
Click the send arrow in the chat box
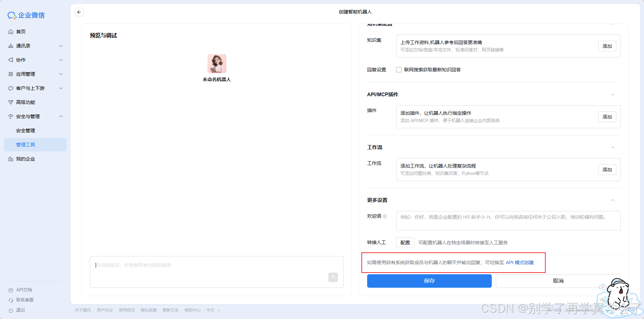[x=333, y=277]
